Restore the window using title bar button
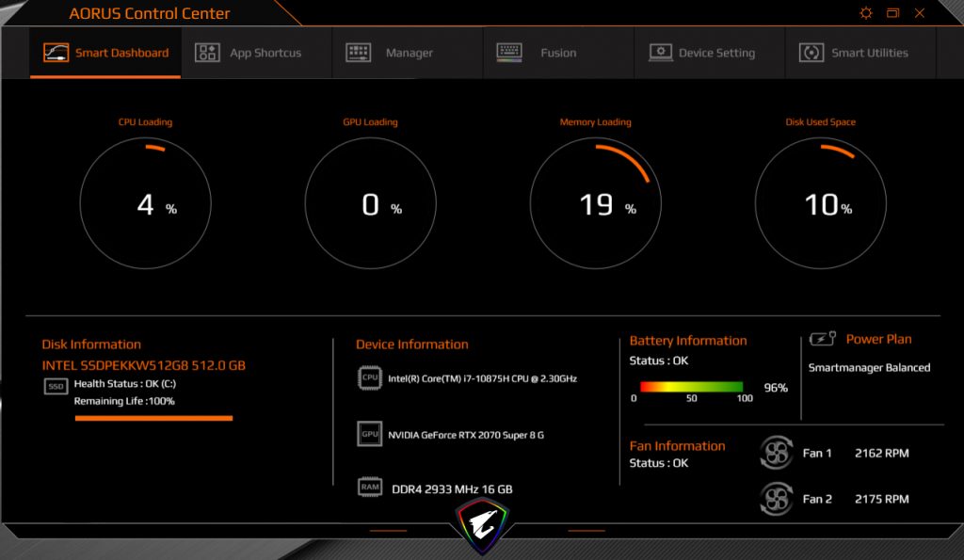 click(x=892, y=13)
